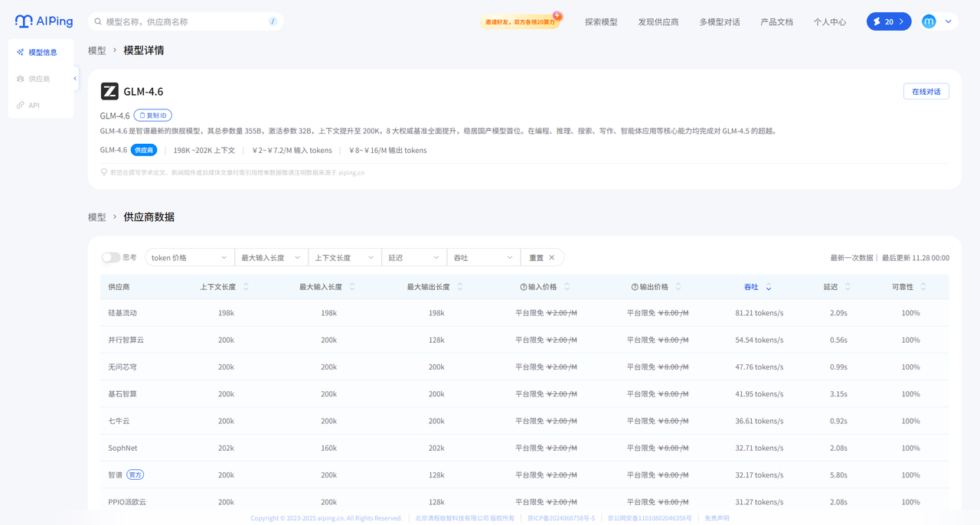Click the 复制 ID button

153,116
